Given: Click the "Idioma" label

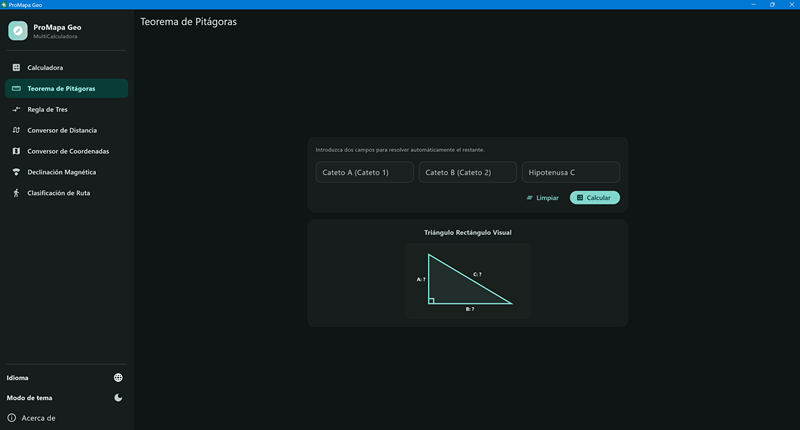Looking at the screenshot, I should 17,378.
